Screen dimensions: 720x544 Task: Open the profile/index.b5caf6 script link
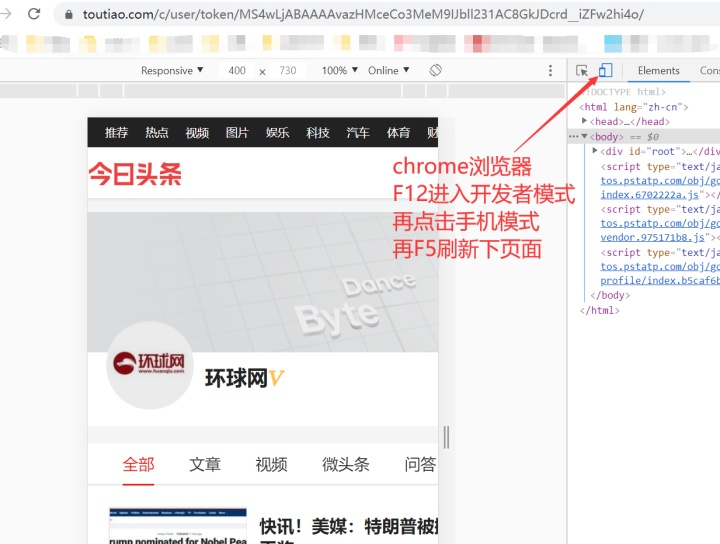(660, 280)
